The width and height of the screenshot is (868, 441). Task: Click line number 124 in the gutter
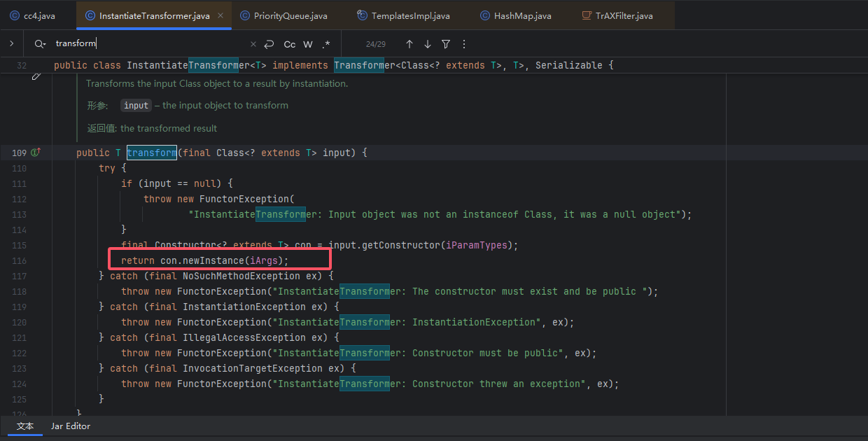(x=19, y=384)
